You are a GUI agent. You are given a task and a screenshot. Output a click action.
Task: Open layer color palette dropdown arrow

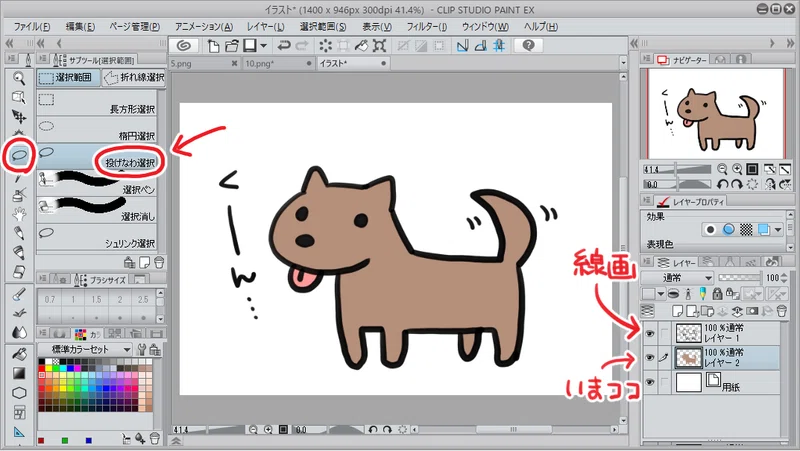click(661, 294)
